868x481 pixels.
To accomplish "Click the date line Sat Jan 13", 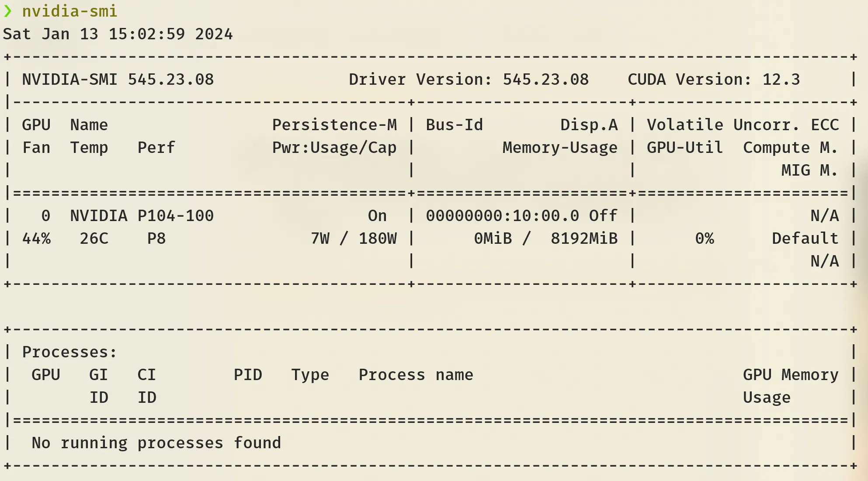I will 118,34.
